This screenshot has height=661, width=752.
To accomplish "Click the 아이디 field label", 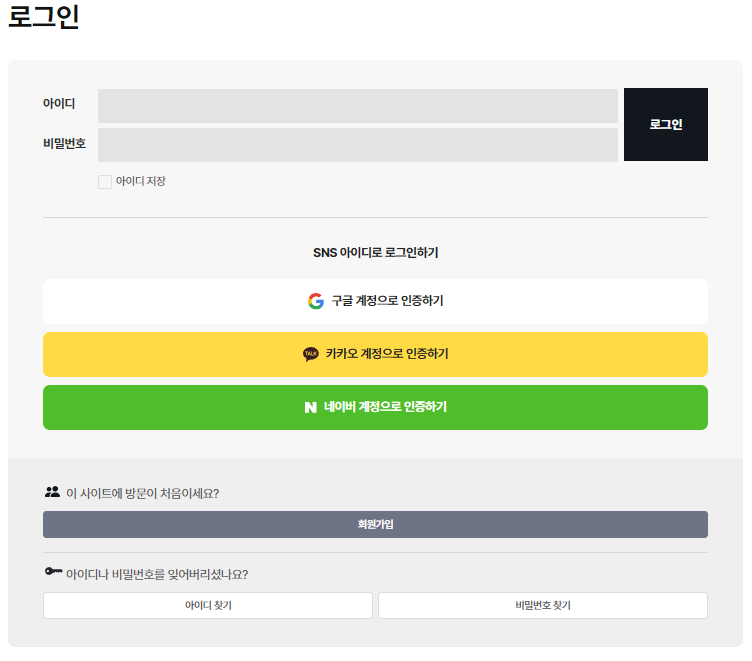I will pos(59,104).
